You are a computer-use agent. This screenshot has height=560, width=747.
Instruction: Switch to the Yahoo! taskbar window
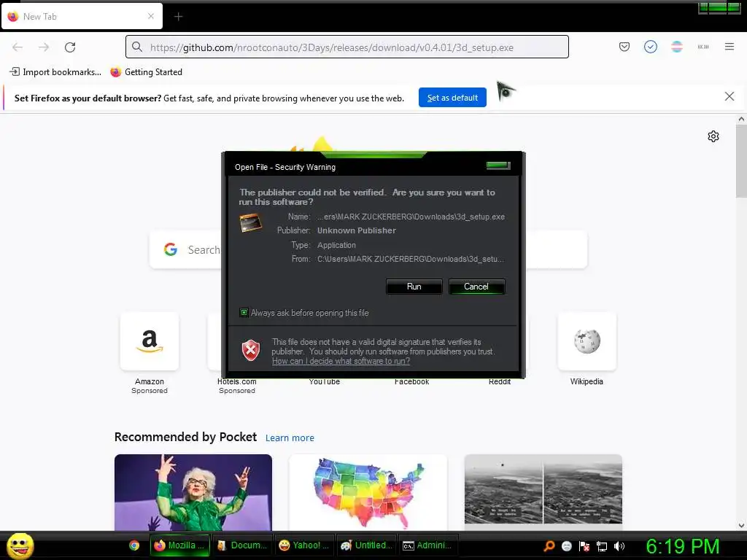click(304, 545)
